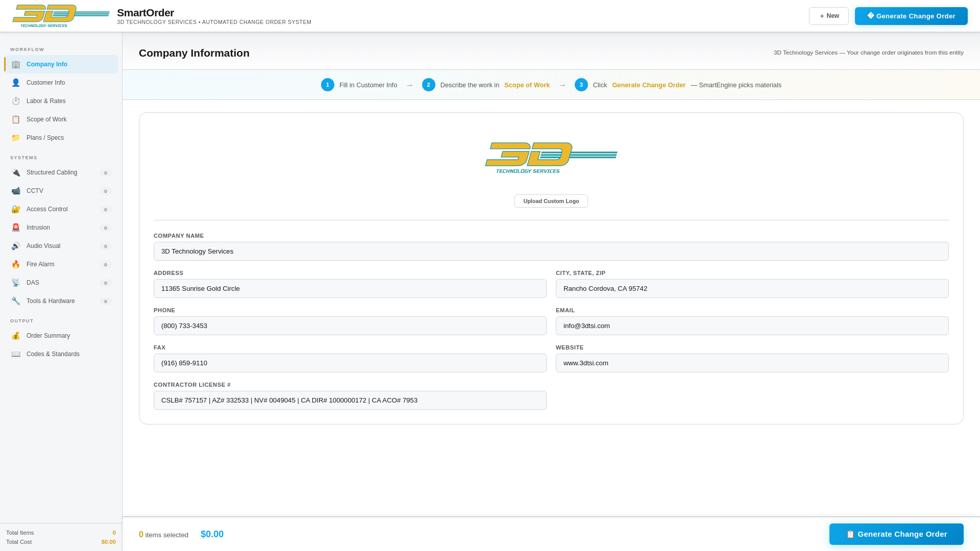Click the Access Control lock icon
This screenshot has width=980, height=551.
16,209
